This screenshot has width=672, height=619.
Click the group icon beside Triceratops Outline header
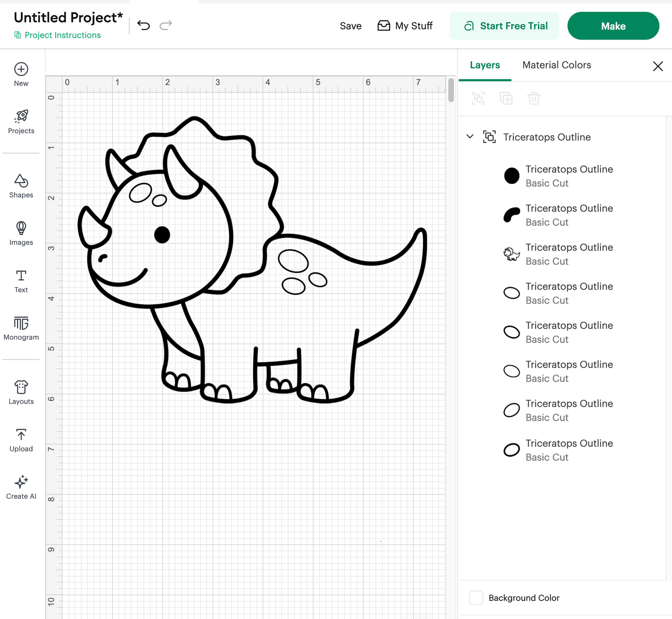click(489, 137)
